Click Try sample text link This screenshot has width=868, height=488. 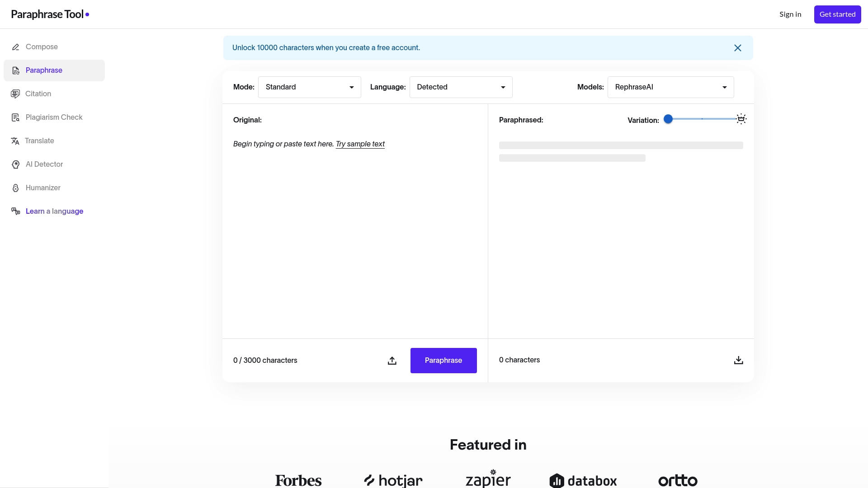[x=360, y=144]
